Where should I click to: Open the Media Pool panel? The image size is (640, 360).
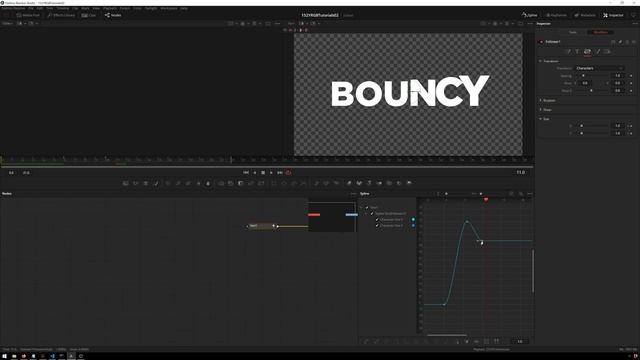coord(28,15)
